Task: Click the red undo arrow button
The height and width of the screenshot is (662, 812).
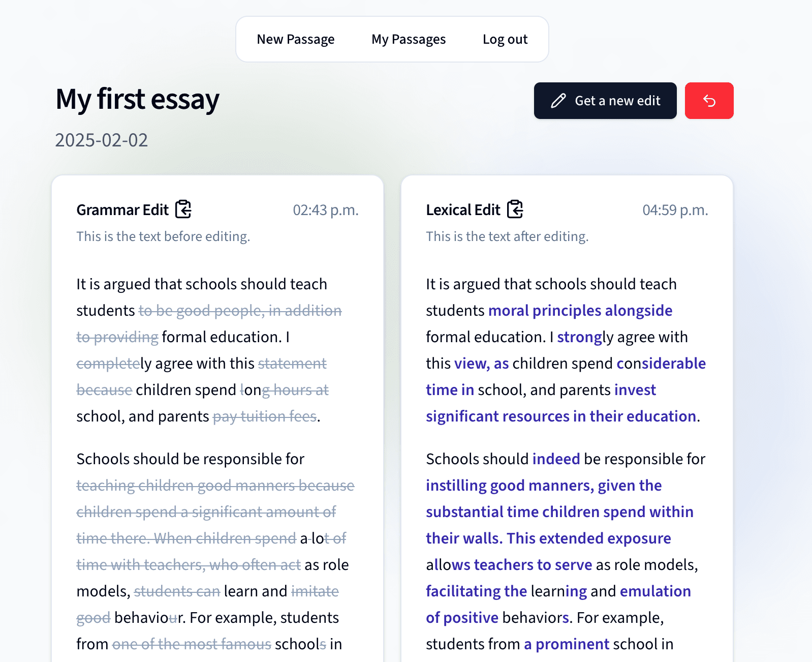Action: click(709, 101)
